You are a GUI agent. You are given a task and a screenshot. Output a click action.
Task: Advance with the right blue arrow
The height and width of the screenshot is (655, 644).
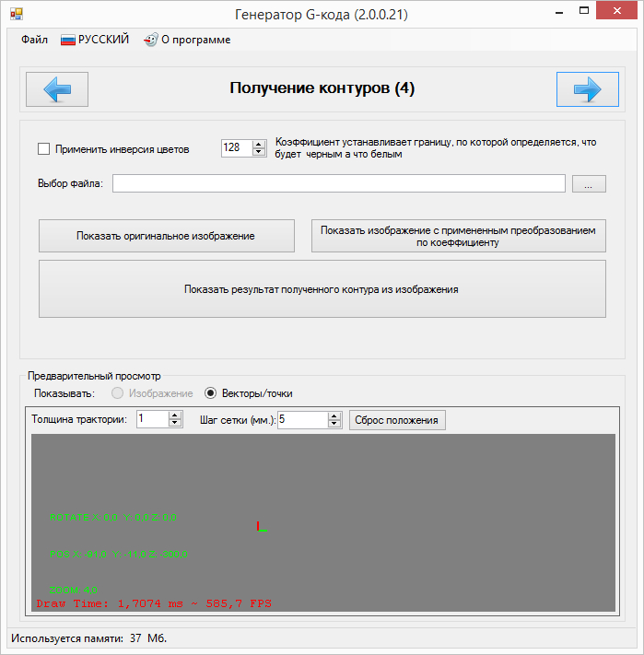(x=587, y=89)
